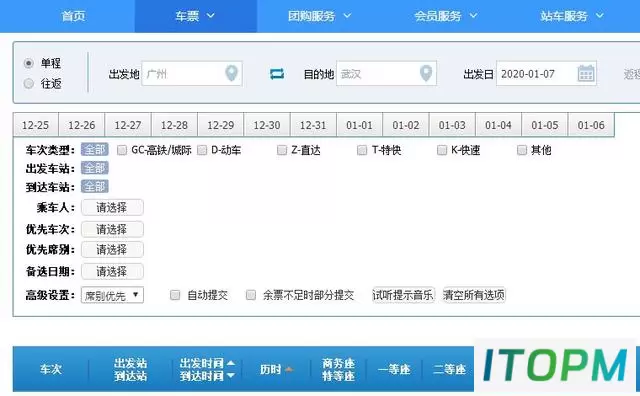Click the location pin in 出发地 field

[x=231, y=73]
